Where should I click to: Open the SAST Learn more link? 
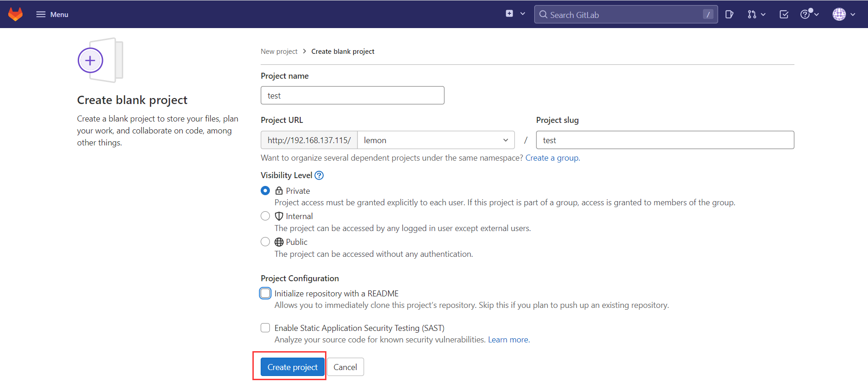508,340
